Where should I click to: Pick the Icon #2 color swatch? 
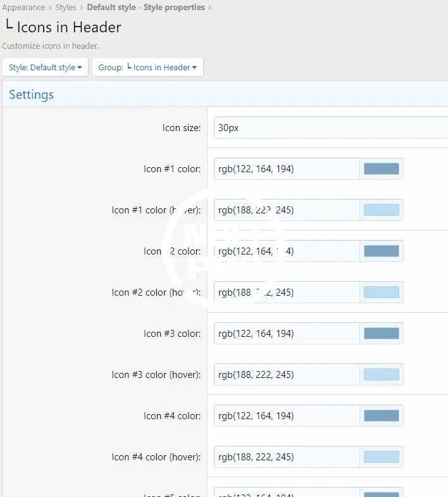tap(382, 251)
